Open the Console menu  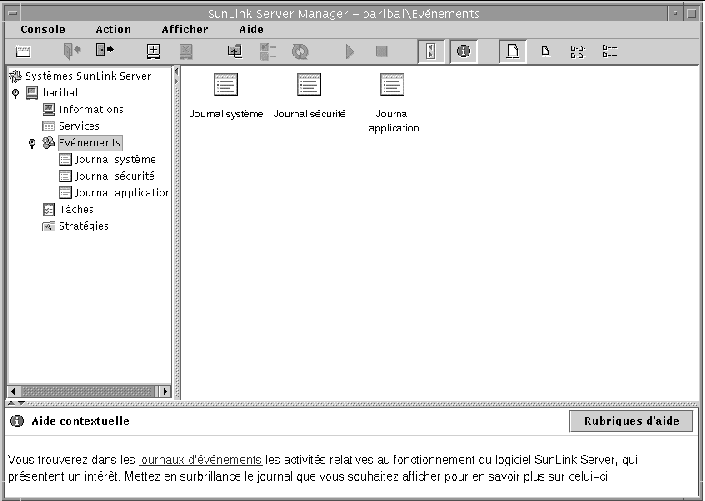43,30
